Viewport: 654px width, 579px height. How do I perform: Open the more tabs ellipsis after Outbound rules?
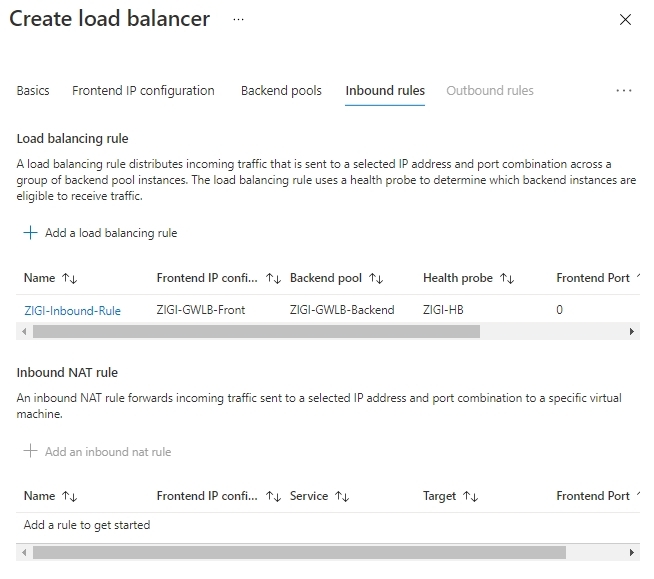(624, 91)
